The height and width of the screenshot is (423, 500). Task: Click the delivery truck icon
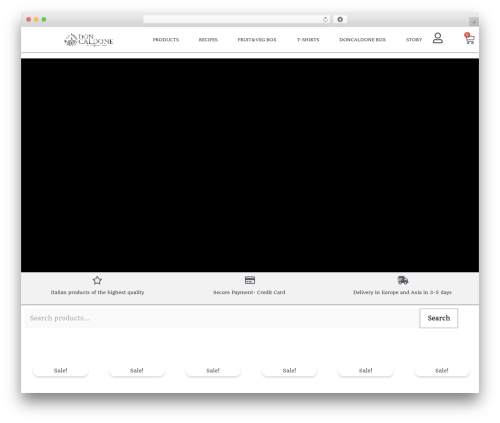coord(403,280)
